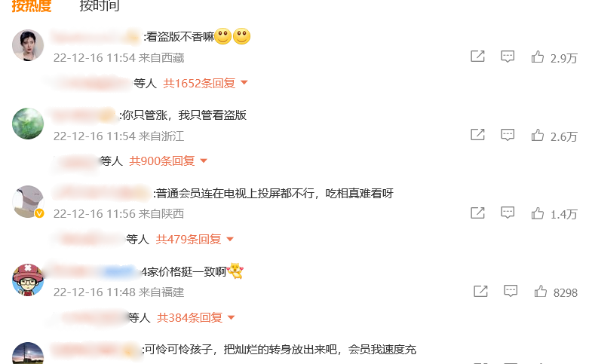Image resolution: width=589 pixels, height=364 pixels.
Task: Expand 共479条回复 replies
Action: [x=195, y=239]
